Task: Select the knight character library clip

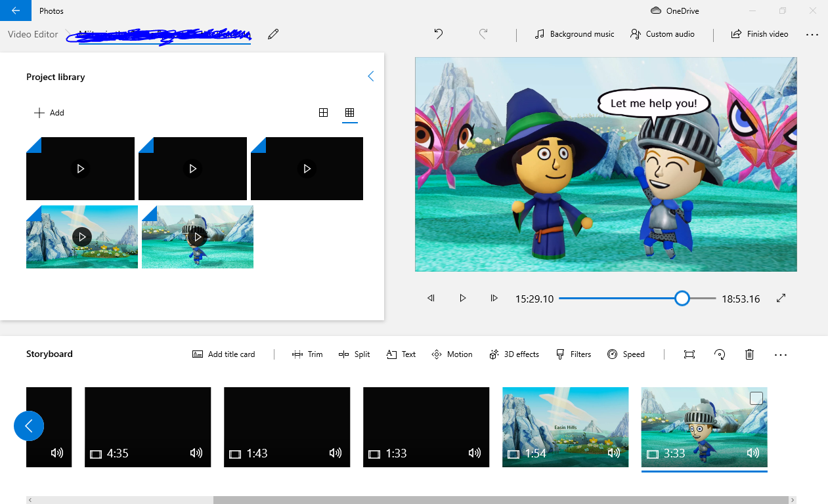Action: [x=198, y=237]
